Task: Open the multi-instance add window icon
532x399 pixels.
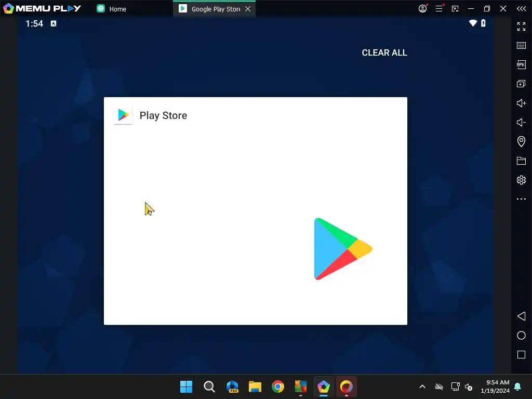Action: [x=521, y=84]
